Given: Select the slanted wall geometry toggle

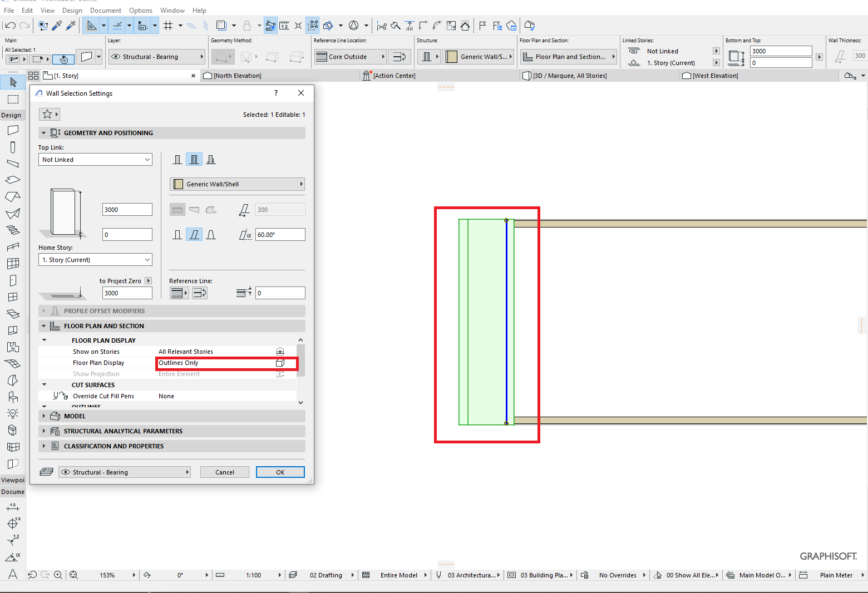Looking at the screenshot, I should (194, 234).
